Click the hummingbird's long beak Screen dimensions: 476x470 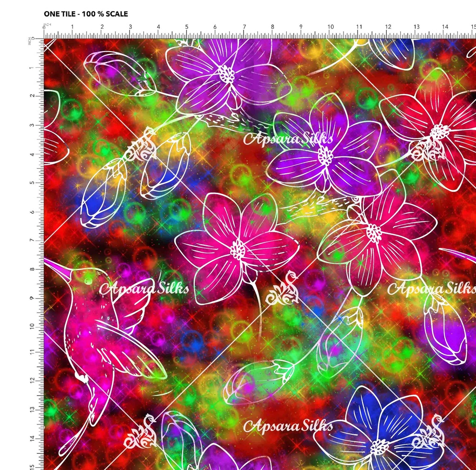tap(57, 268)
